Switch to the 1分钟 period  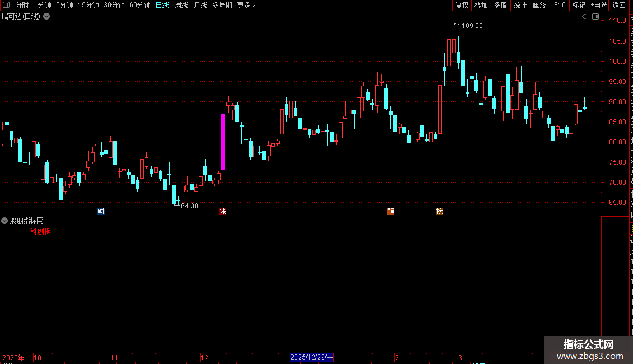point(43,5)
